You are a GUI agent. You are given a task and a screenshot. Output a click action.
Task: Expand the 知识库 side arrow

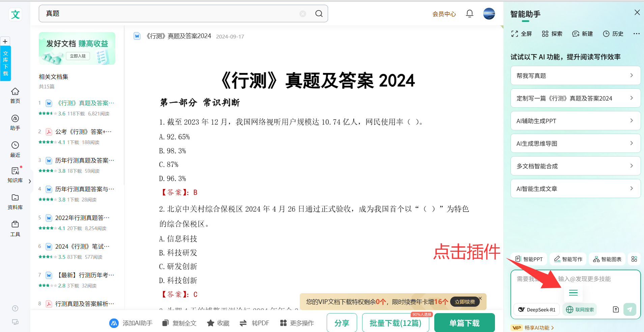point(30,181)
